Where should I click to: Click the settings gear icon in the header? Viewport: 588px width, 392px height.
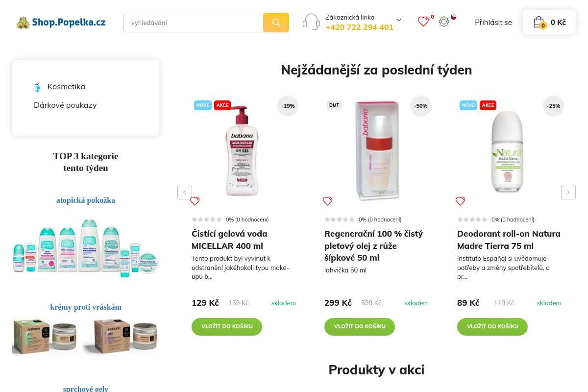pyautogui.click(x=444, y=22)
